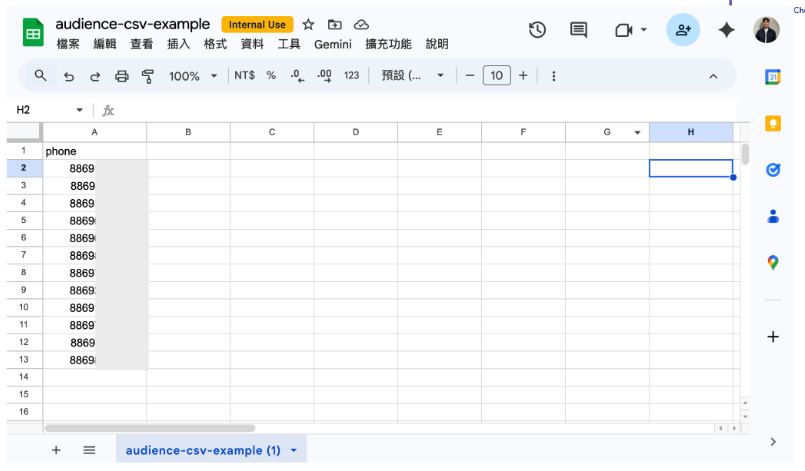Click the horizontal scrollbar at bottom

click(150, 428)
